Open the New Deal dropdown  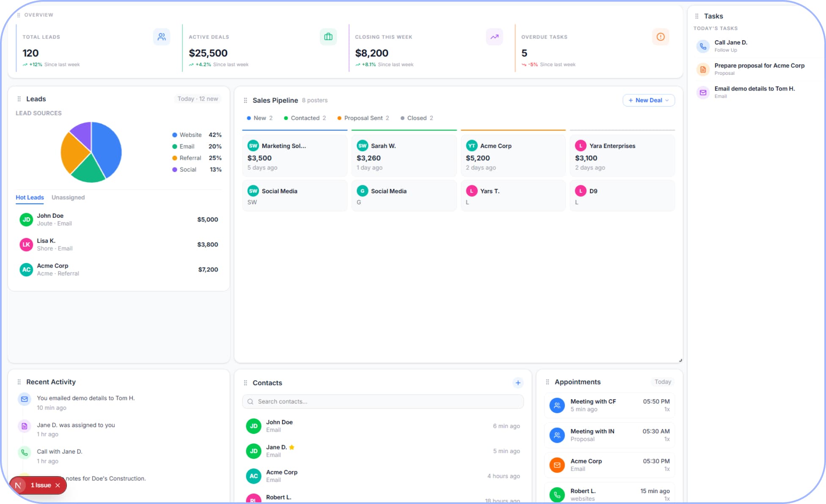(x=648, y=100)
